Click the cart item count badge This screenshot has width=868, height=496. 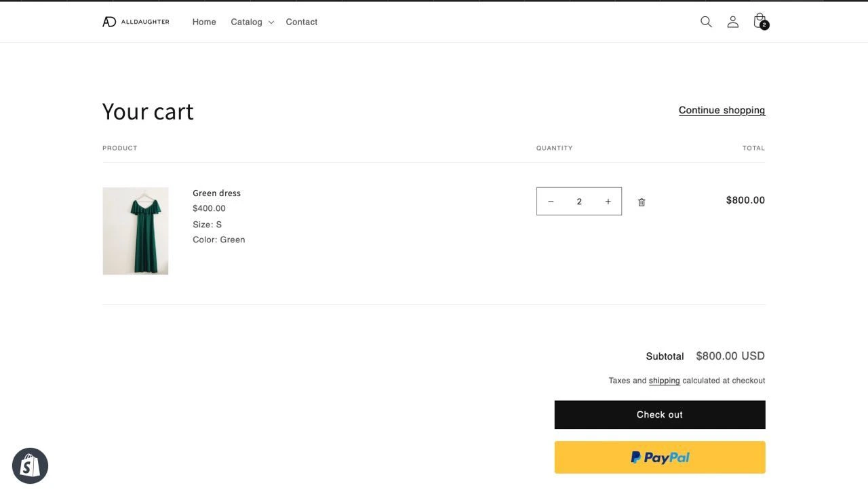[x=764, y=25]
